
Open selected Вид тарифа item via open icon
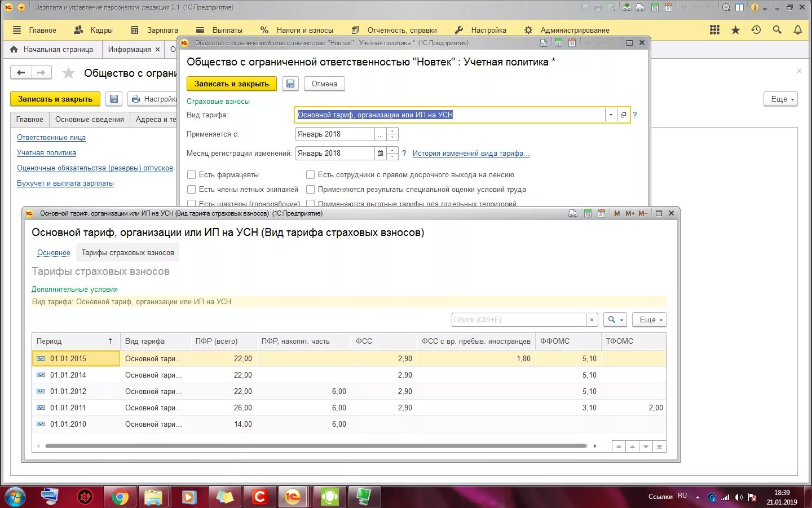pyautogui.click(x=623, y=115)
